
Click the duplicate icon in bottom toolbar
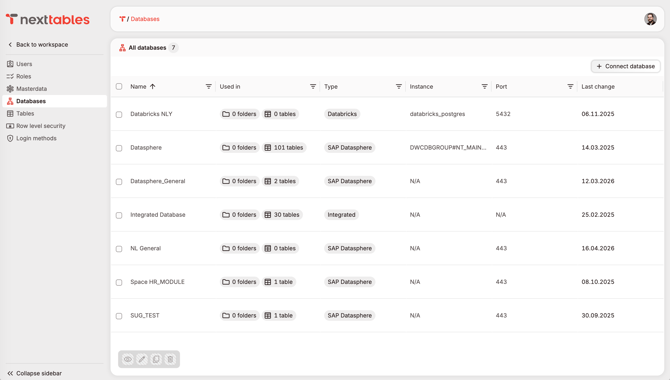(x=156, y=359)
